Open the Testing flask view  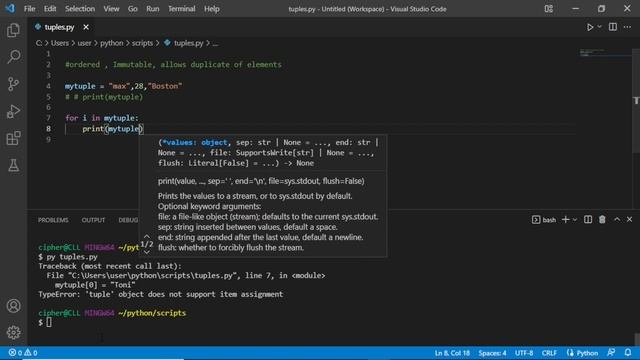coord(13,165)
